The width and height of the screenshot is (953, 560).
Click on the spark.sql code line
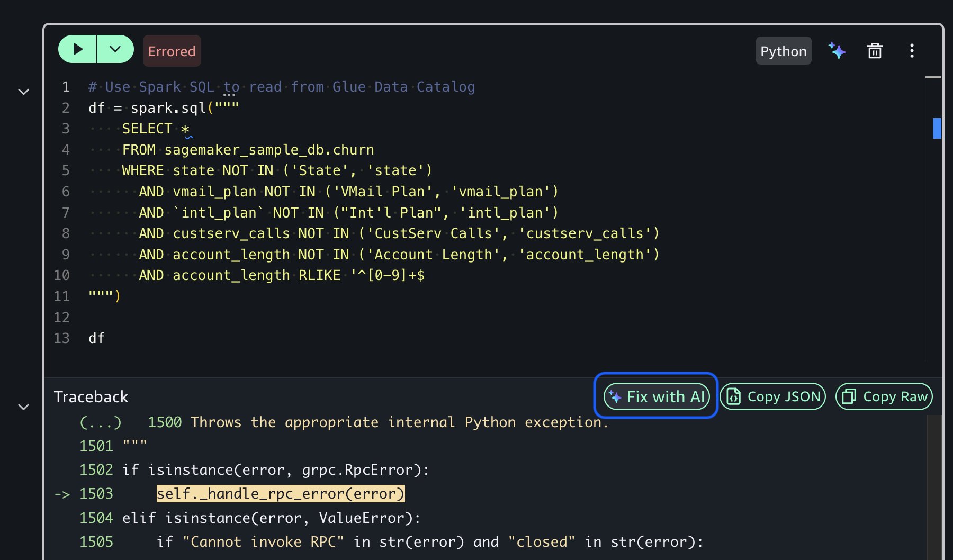[x=164, y=108]
